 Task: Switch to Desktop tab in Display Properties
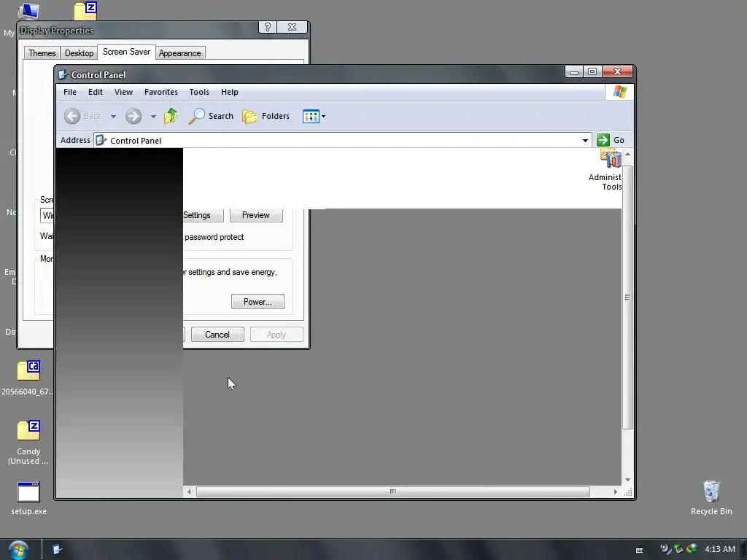click(x=79, y=52)
